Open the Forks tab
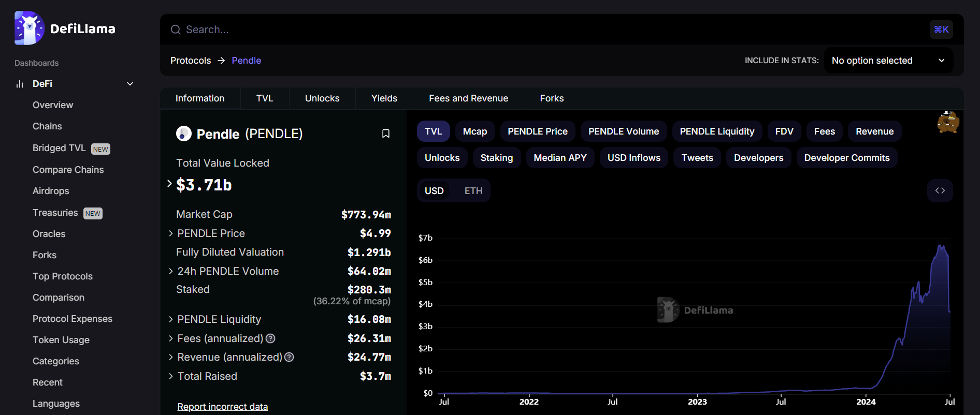The image size is (980, 415). 552,98
